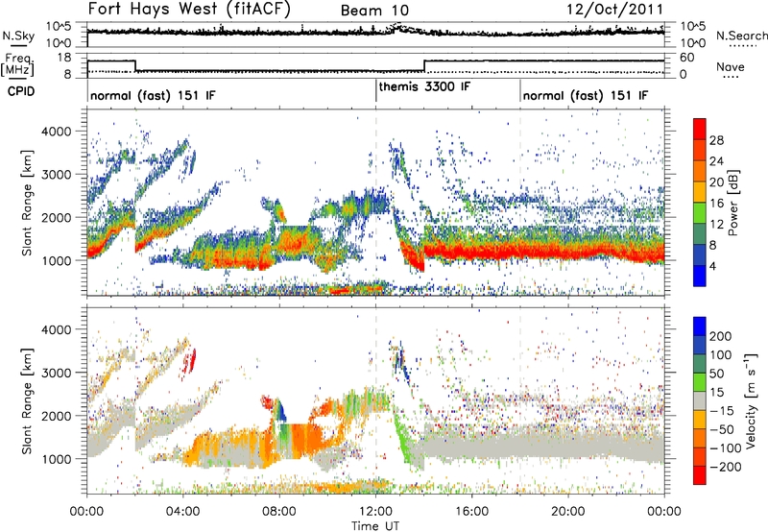Click the date '12/Oct/2011'
The image size is (768, 532).
coord(614,9)
